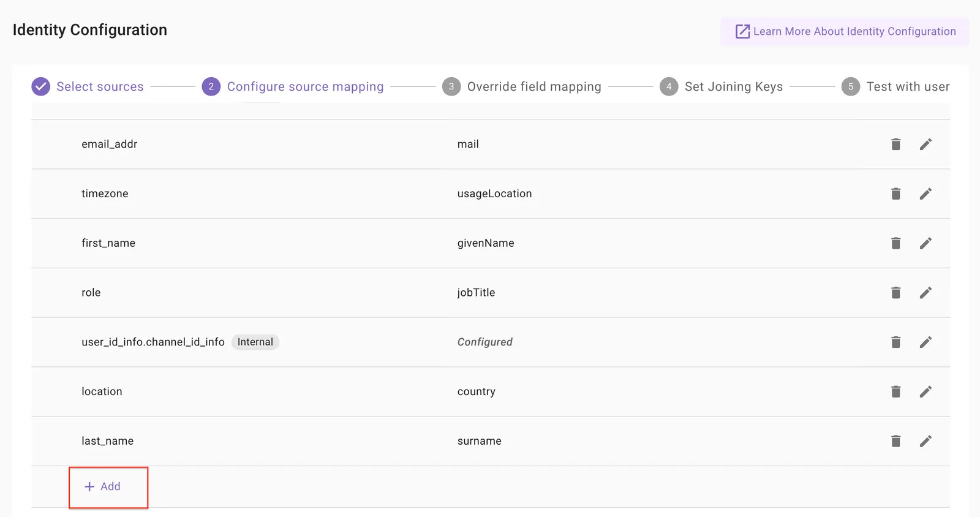This screenshot has height=517, width=980.
Task: Select the timezone field name
Action: click(105, 194)
